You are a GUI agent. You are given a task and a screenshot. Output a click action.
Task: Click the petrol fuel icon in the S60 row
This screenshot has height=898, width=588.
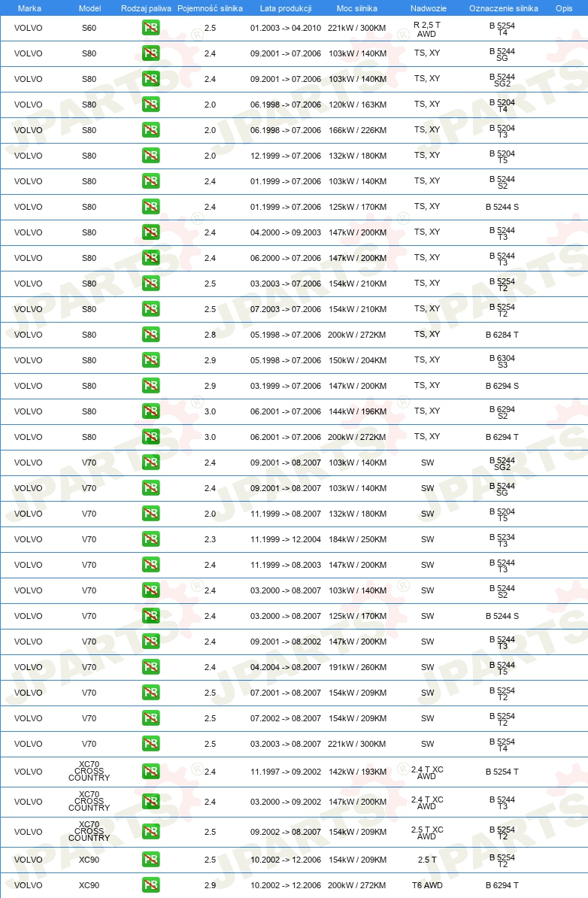pos(151,28)
